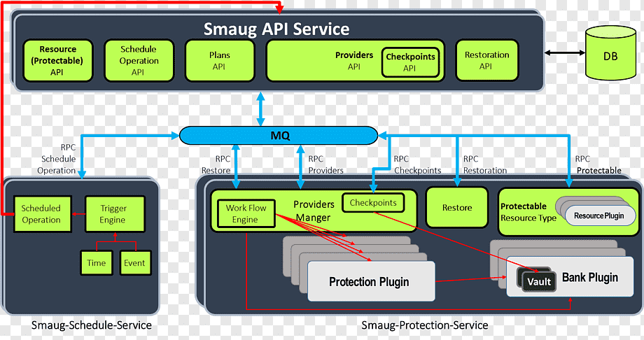Click the Work Flow Engine box
This screenshot has width=644, height=340.
click(246, 213)
